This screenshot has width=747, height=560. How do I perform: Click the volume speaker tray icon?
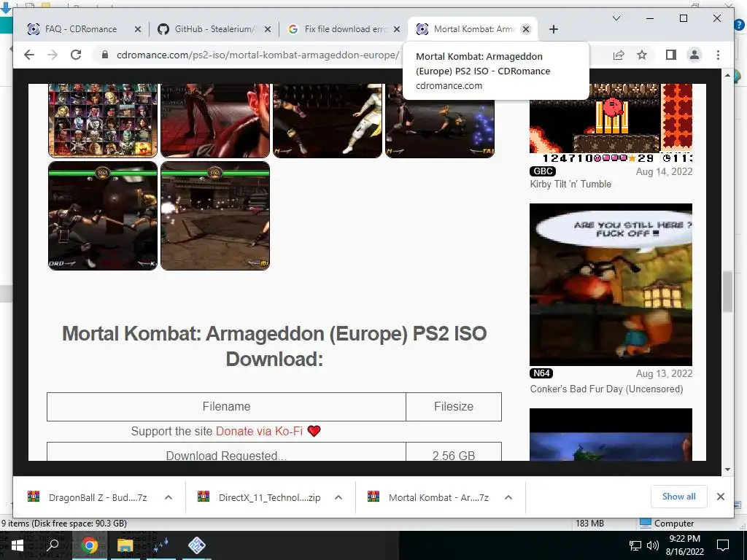point(653,545)
